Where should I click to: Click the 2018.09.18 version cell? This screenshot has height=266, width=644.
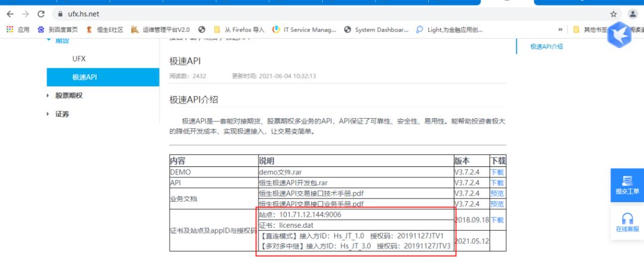coord(472,220)
